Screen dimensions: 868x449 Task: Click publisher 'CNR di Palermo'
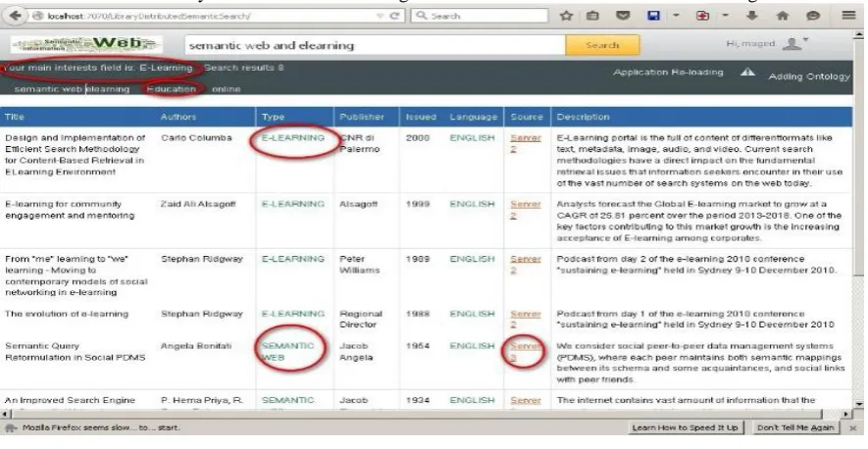click(x=359, y=143)
